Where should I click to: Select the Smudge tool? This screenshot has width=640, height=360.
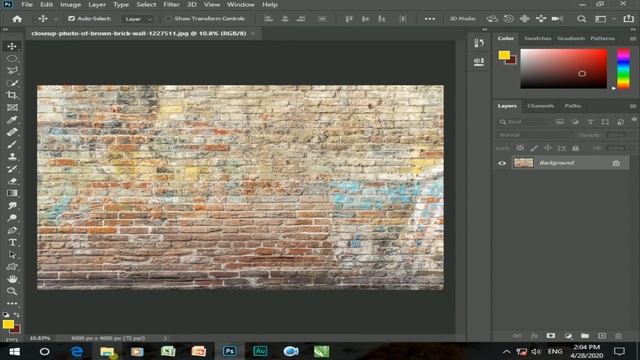tap(12, 205)
